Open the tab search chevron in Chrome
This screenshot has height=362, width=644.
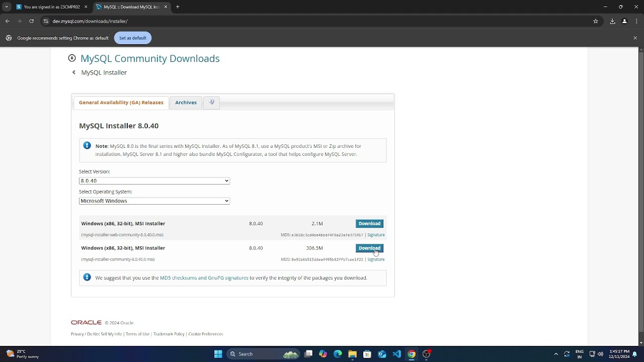6,7
